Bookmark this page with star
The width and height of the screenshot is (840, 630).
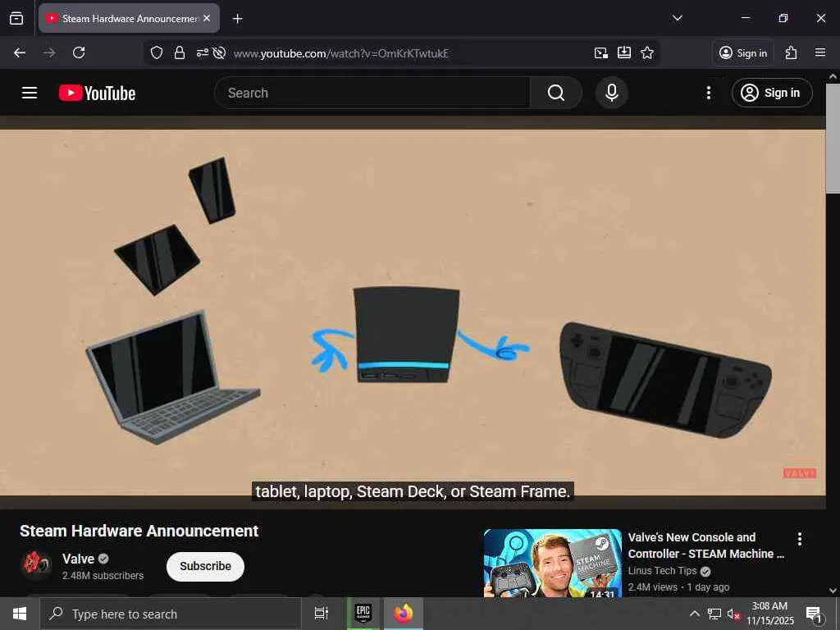[x=647, y=52]
